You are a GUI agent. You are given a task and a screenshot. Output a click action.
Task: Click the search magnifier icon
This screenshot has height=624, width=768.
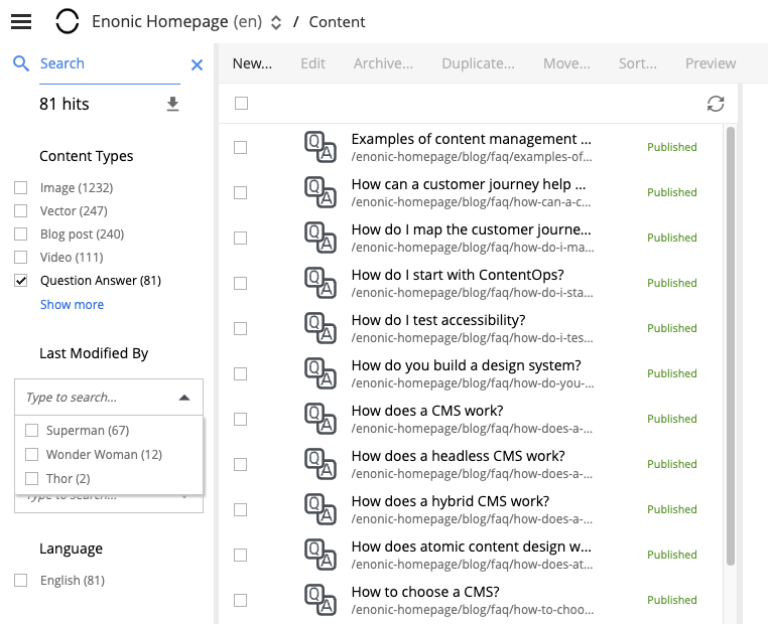pos(21,64)
